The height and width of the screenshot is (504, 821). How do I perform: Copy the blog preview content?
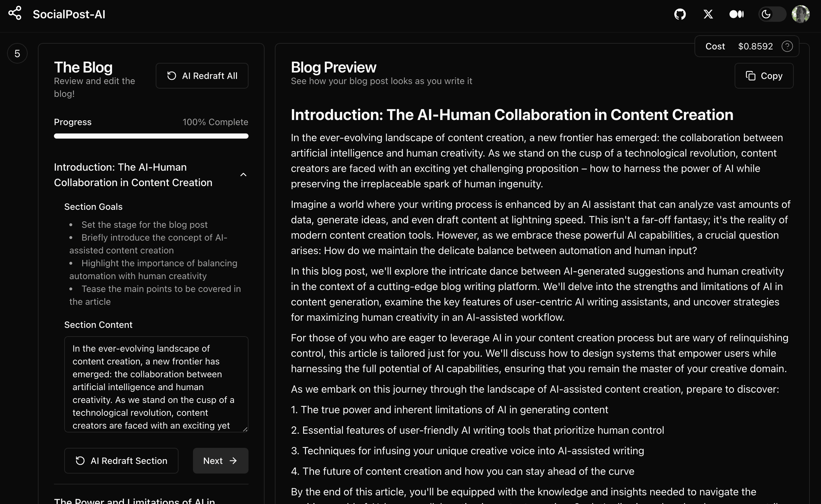[764, 76]
